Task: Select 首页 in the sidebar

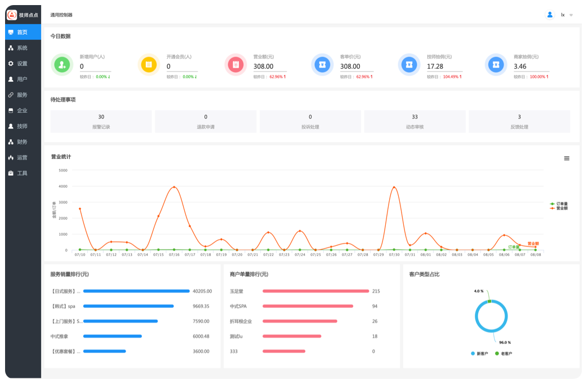Action: point(23,32)
